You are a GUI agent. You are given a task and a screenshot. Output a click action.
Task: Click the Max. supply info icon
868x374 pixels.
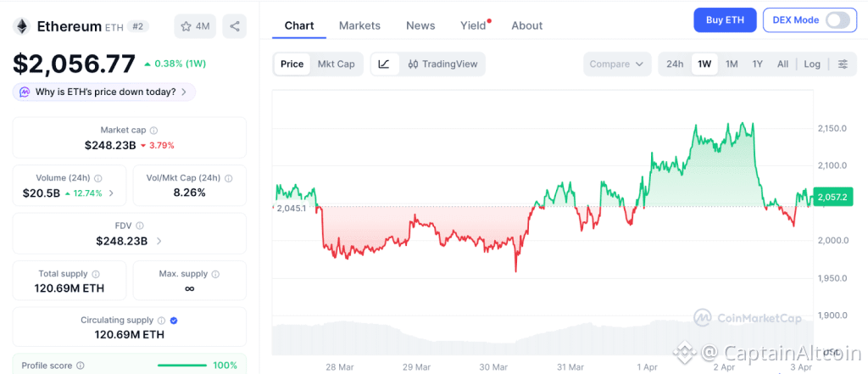214,274
